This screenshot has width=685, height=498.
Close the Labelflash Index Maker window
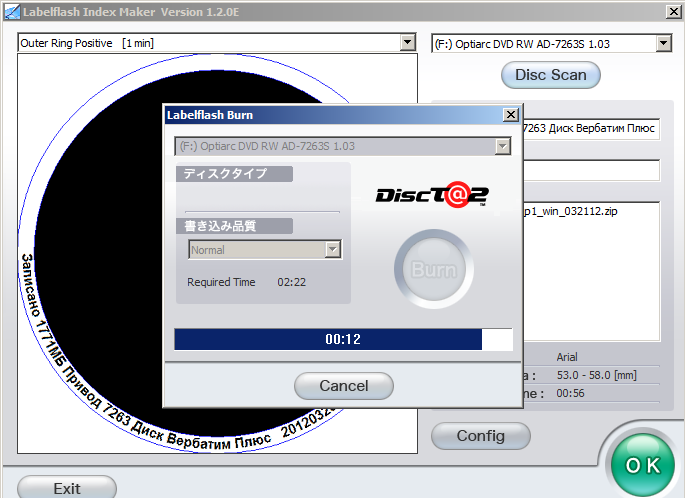click(x=674, y=11)
